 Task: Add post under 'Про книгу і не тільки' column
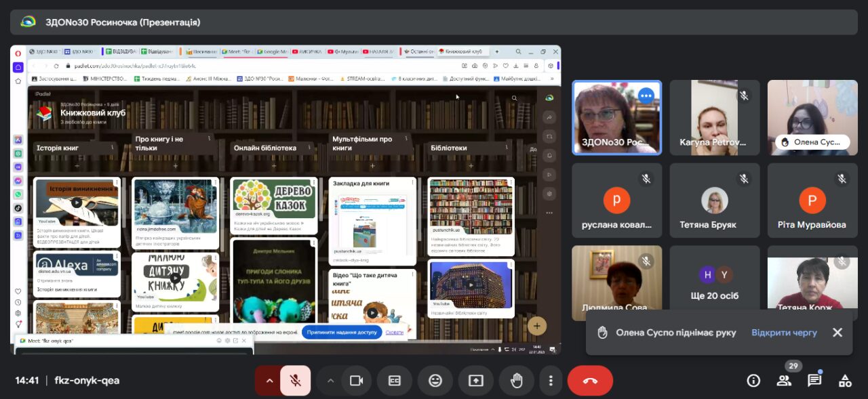tap(176, 166)
